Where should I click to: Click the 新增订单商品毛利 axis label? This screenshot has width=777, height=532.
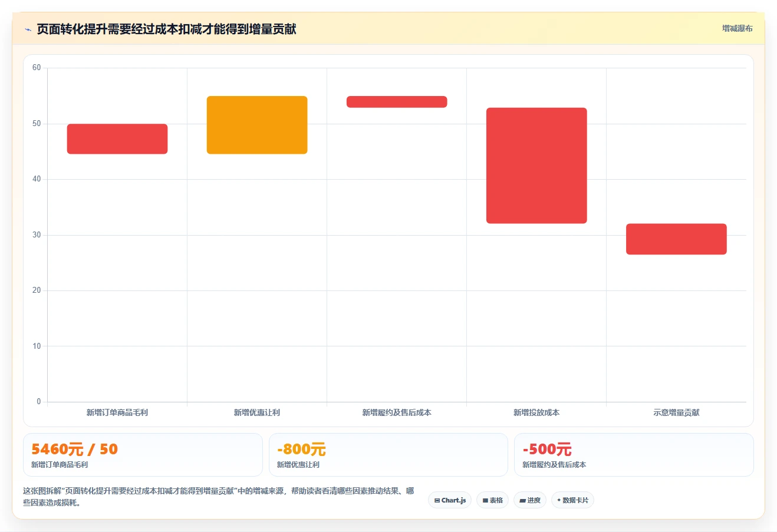pos(117,412)
